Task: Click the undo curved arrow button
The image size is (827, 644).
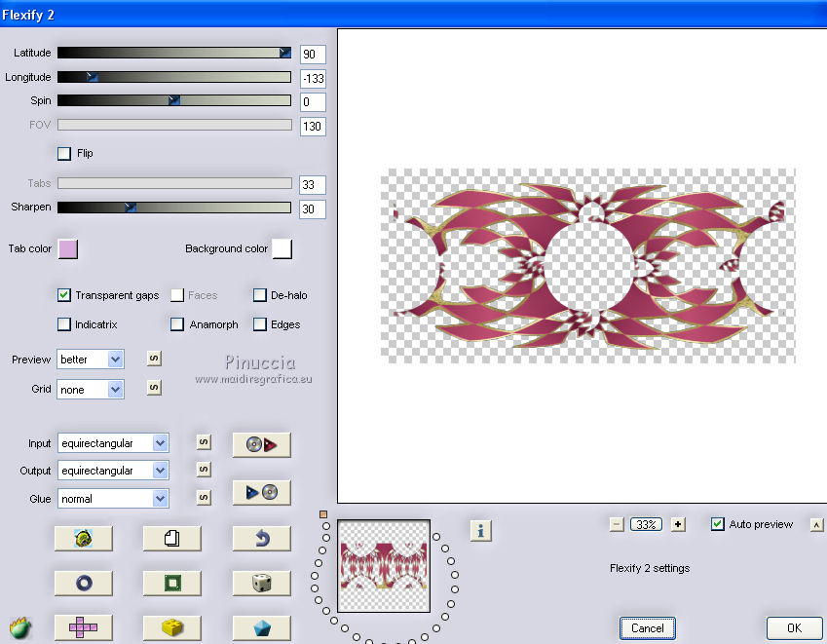Action: click(x=262, y=539)
